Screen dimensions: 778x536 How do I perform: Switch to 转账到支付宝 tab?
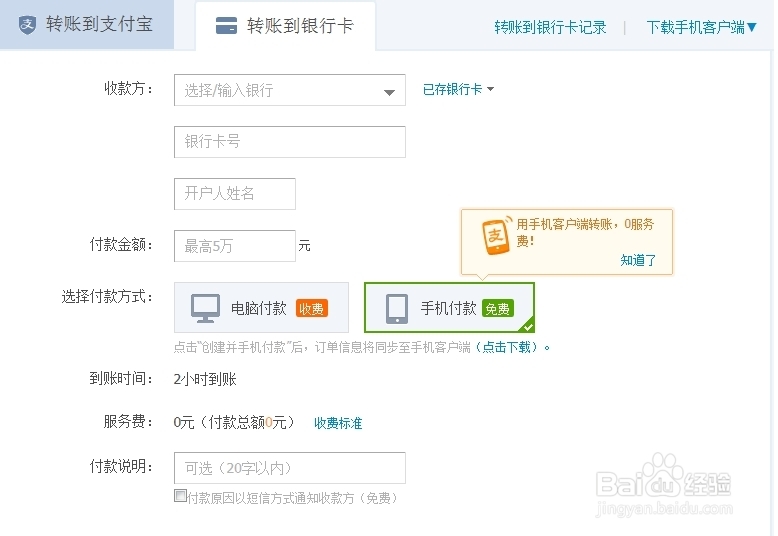pos(87,24)
